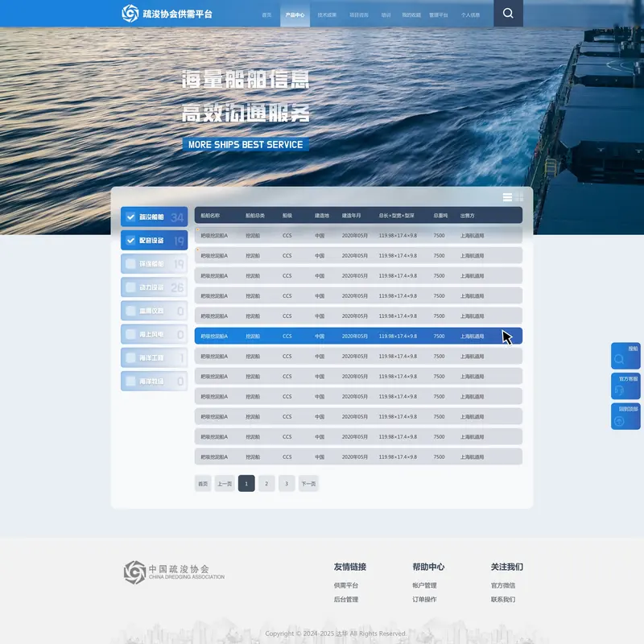The image size is (644, 644).
Task: Click the 中国疏浚协会 footer logo
Action: coord(174,572)
